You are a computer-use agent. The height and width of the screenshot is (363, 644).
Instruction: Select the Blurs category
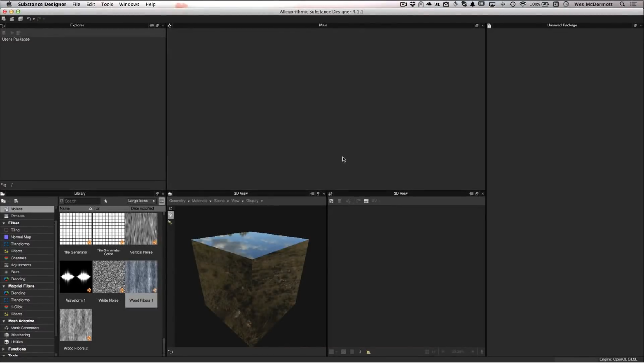click(x=27, y=272)
